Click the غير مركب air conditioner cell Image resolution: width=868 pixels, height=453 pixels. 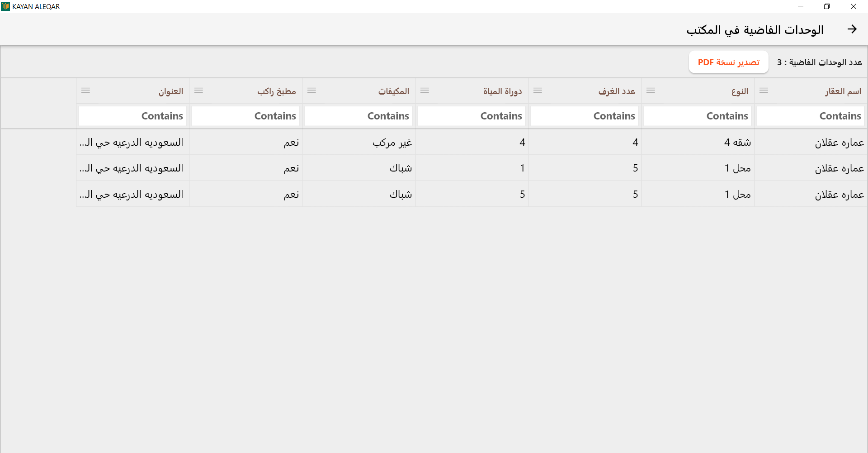pyautogui.click(x=392, y=143)
